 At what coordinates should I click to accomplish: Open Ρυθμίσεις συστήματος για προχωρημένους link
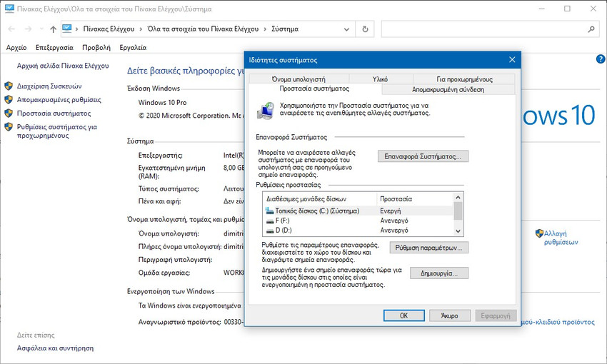[57, 131]
